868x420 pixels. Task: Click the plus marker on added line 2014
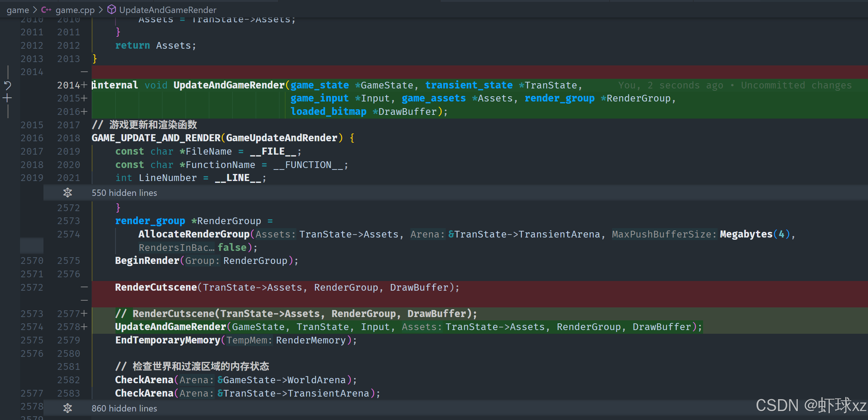point(84,85)
